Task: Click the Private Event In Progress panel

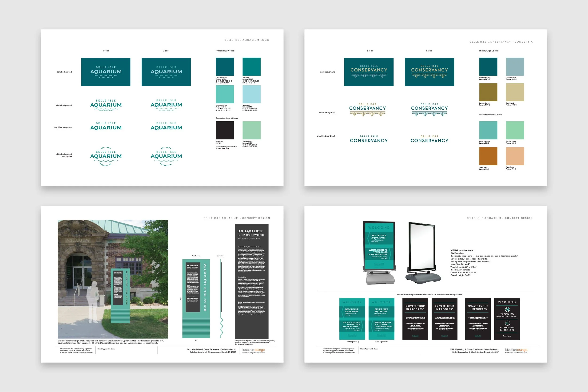Action: (x=477, y=319)
